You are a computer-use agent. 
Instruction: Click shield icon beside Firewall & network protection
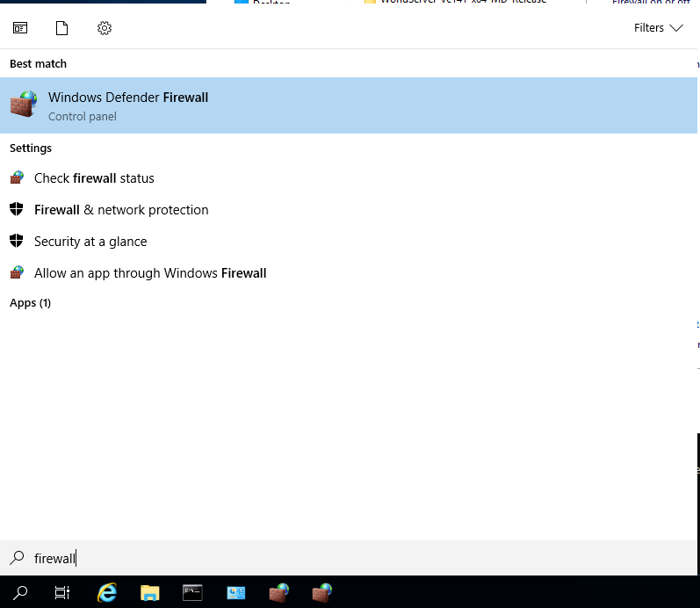[17, 209]
